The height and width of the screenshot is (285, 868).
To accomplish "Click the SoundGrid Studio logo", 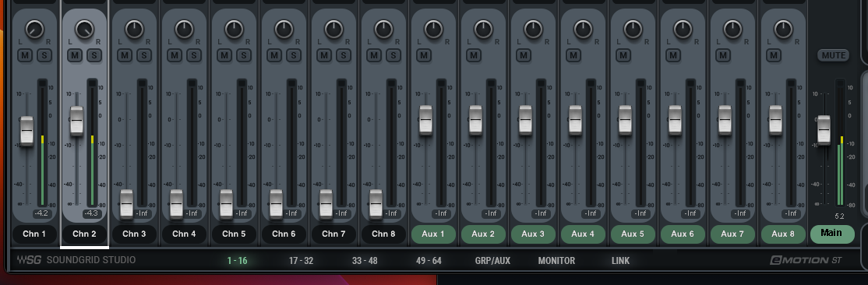I will [76, 260].
